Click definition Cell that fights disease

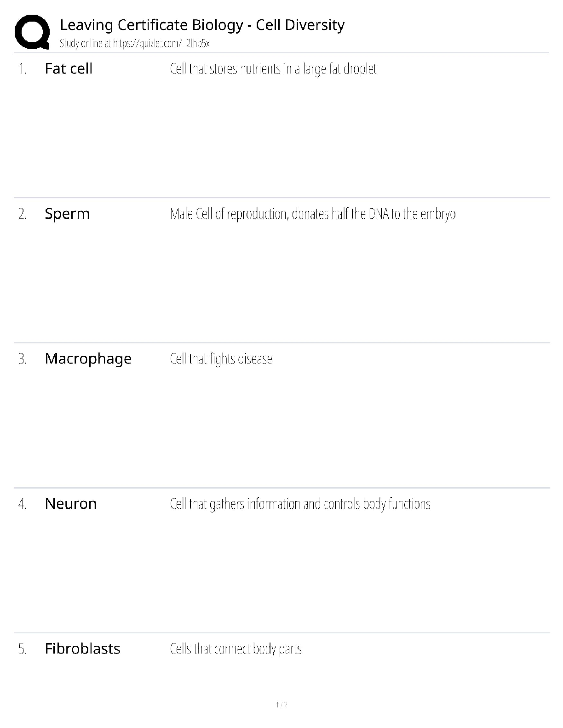pyautogui.click(x=221, y=359)
